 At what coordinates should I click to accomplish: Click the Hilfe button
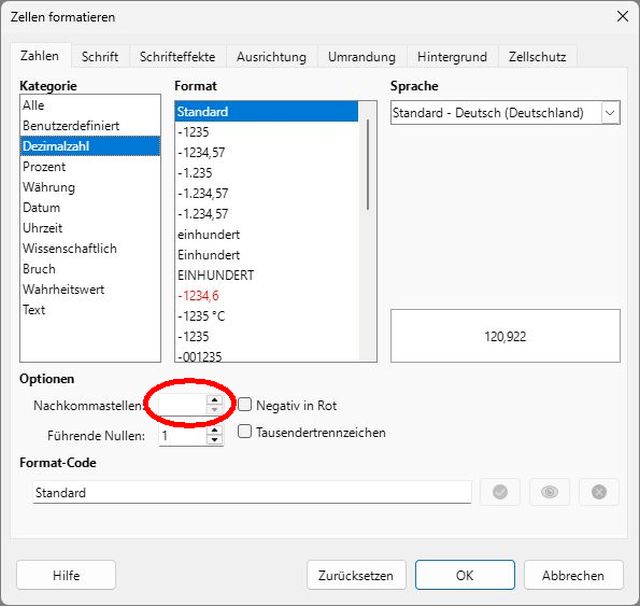(x=66, y=575)
